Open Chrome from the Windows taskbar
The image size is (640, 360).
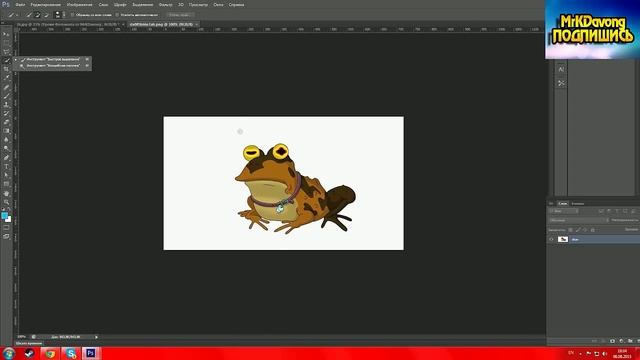[x=50, y=353]
